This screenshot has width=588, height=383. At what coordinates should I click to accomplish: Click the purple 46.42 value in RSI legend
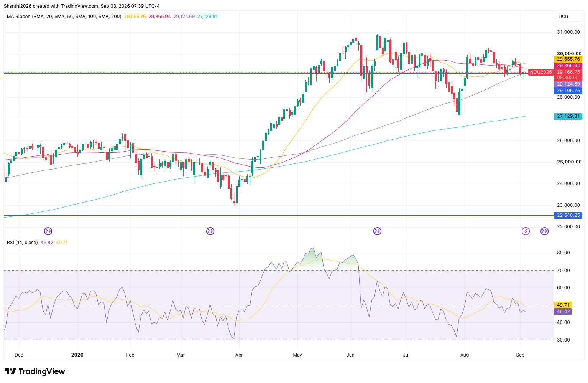pyautogui.click(x=47, y=243)
